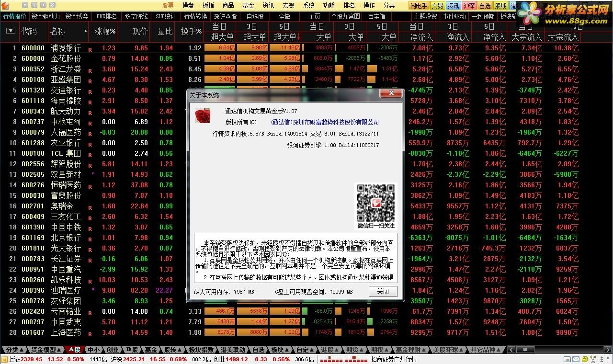613x364 pixels.
Task: Click the star marker beside 迪瑞医疗
Action: click(x=93, y=290)
